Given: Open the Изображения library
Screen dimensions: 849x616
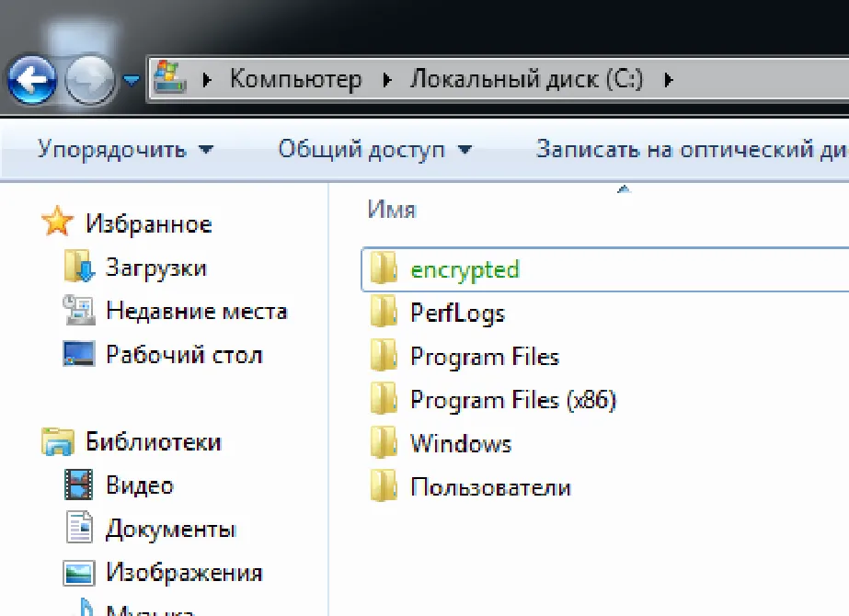Looking at the screenshot, I should (184, 572).
